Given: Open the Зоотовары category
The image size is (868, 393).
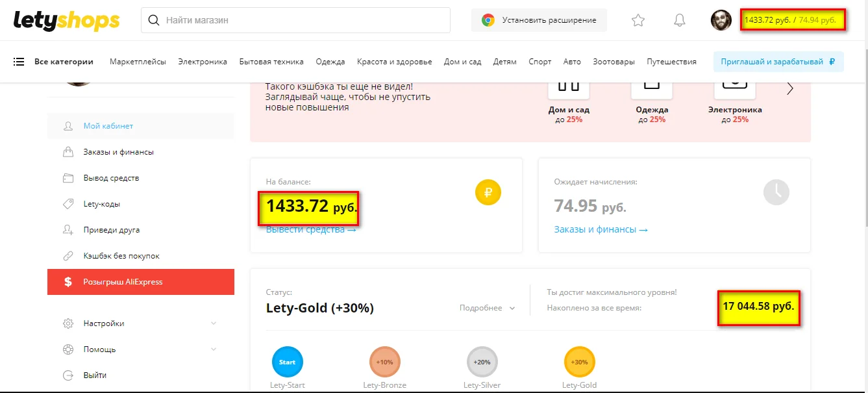Looking at the screenshot, I should point(614,62).
